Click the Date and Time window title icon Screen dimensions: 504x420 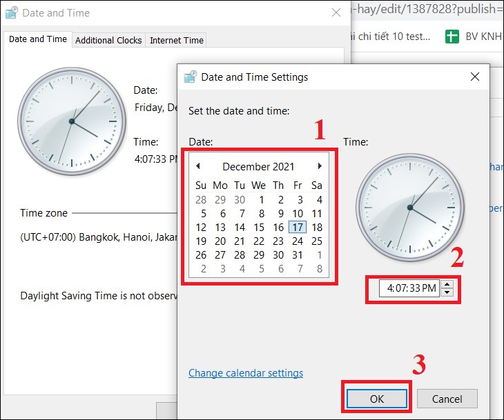pos(12,12)
